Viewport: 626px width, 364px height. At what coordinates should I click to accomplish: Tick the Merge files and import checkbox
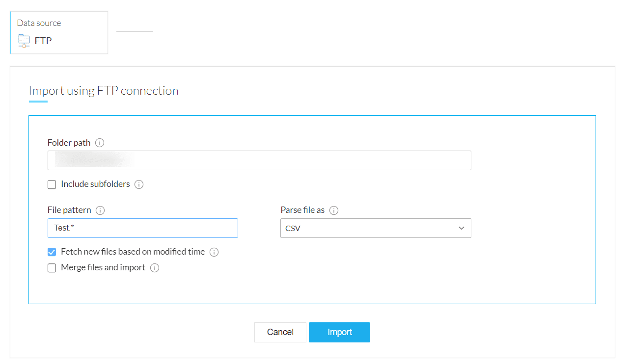[52, 268]
